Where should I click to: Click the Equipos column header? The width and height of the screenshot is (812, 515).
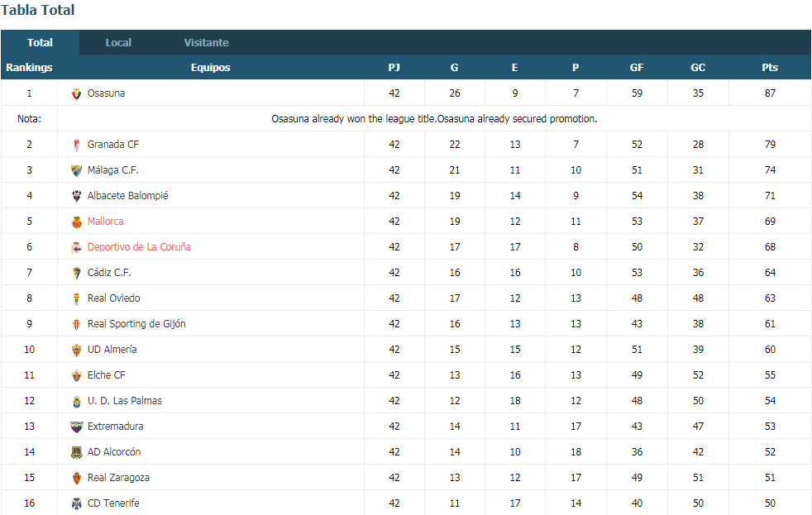[x=210, y=67]
